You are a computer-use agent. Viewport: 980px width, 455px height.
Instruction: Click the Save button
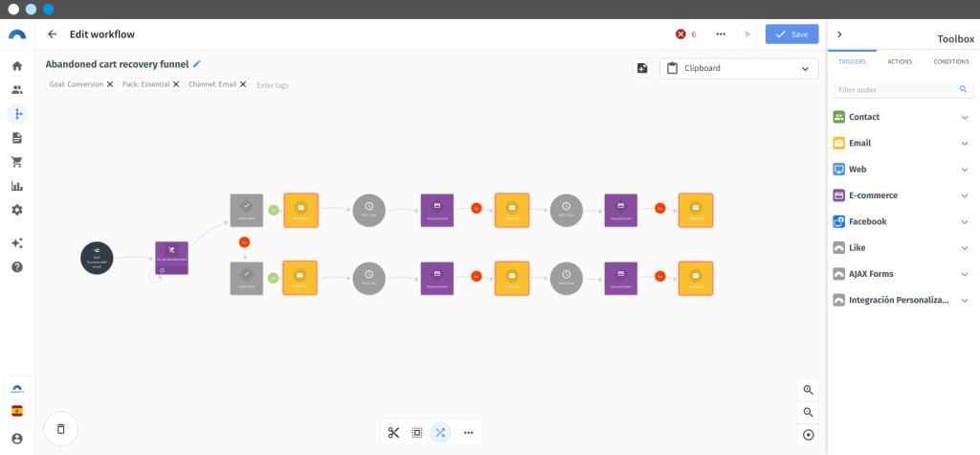coord(791,34)
